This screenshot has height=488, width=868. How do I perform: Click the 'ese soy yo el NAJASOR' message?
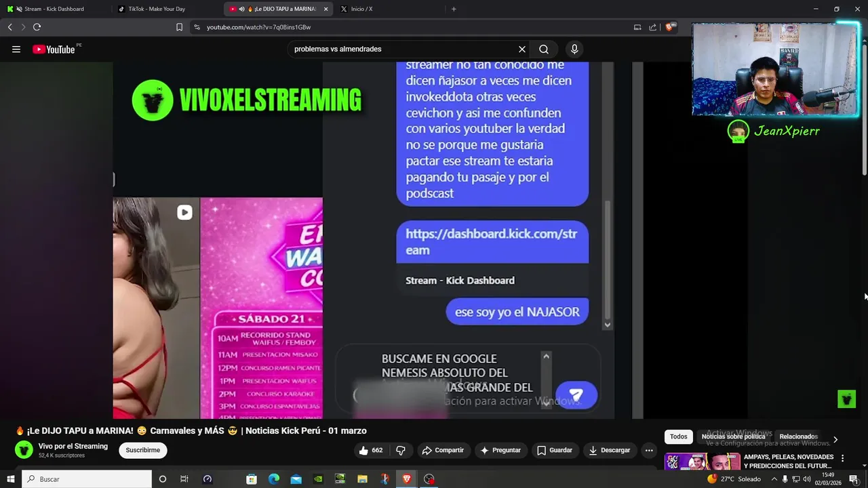pyautogui.click(x=517, y=312)
